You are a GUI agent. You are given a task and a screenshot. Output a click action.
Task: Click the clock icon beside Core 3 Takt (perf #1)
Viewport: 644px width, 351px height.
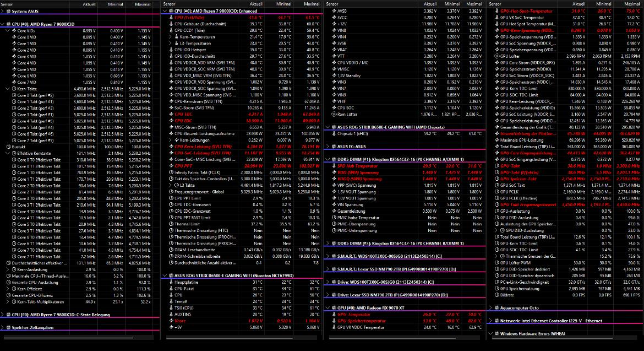(x=14, y=115)
